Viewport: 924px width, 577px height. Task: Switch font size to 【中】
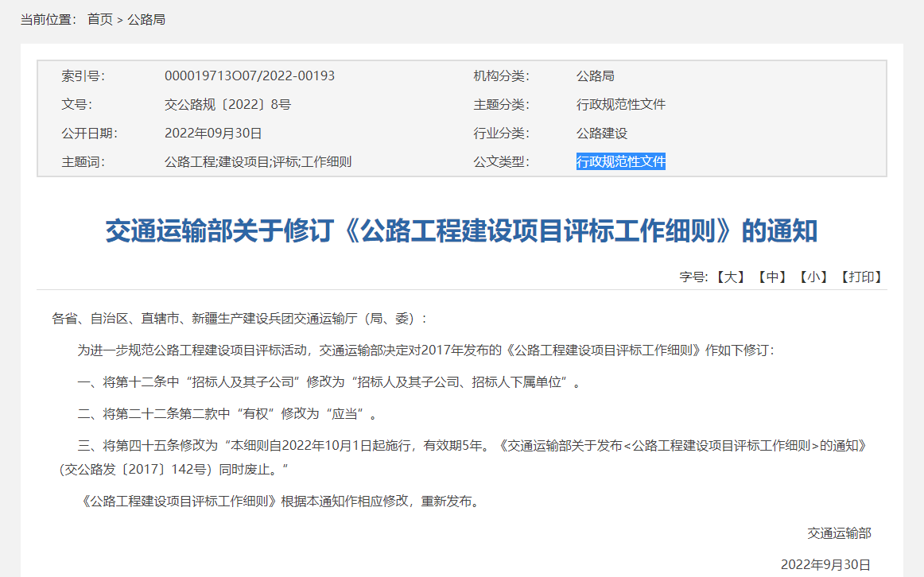click(771, 277)
